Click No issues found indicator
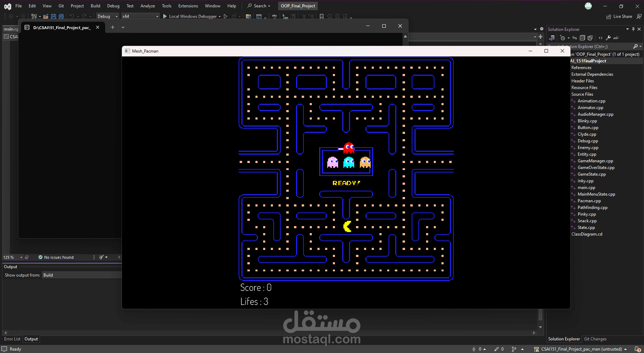 tap(56, 257)
